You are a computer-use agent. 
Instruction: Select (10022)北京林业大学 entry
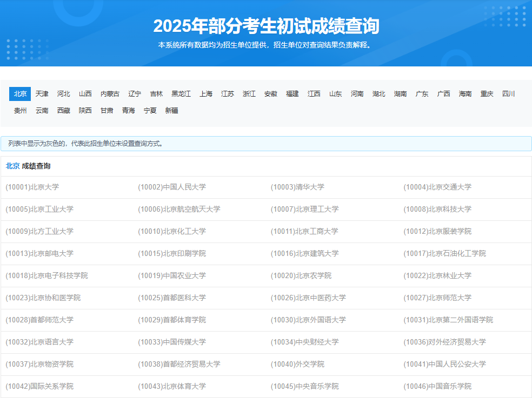click(x=437, y=275)
